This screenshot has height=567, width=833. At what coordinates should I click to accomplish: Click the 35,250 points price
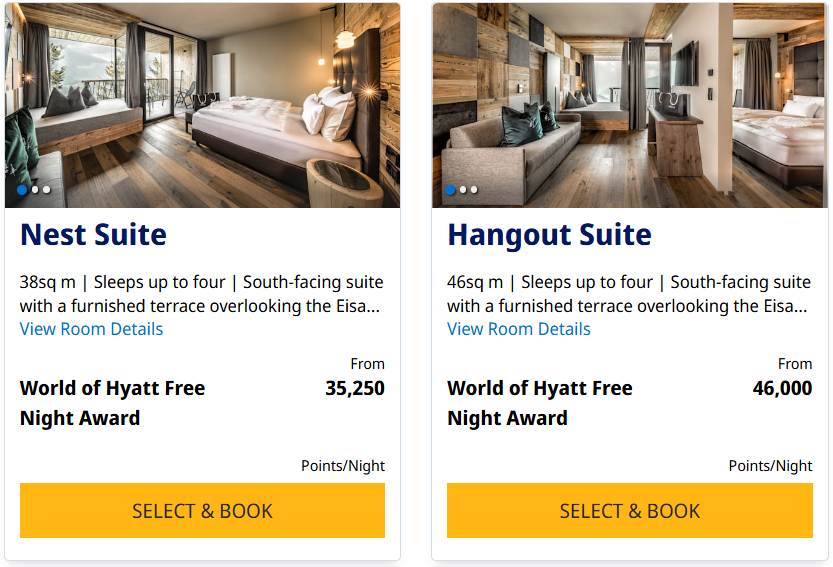tap(355, 388)
